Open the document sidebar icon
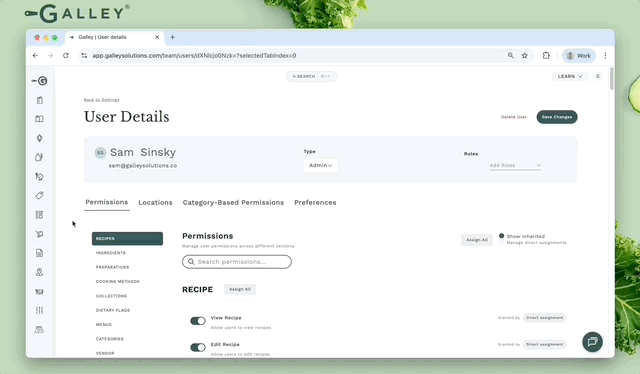The height and width of the screenshot is (374, 640). [x=39, y=253]
